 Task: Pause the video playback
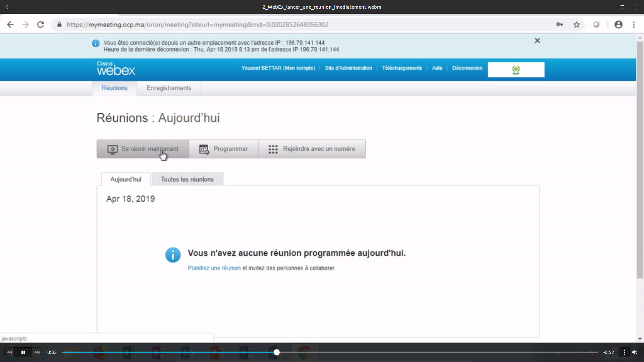pos(23,352)
